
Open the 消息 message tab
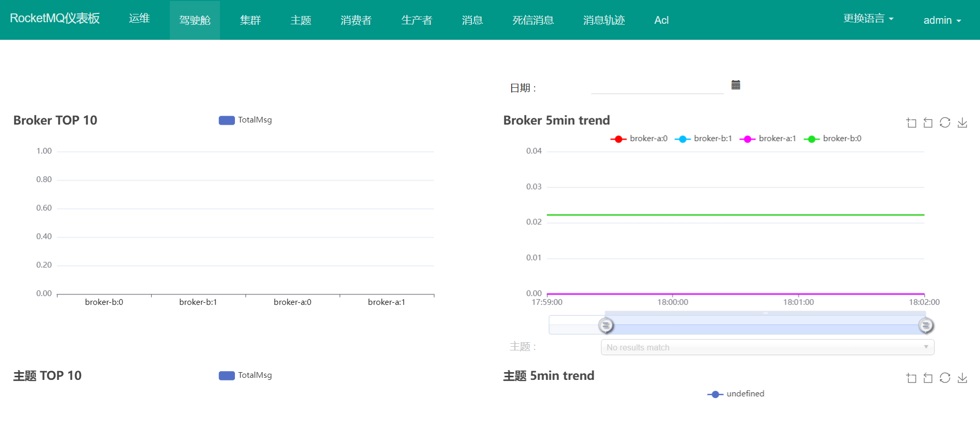(x=472, y=20)
